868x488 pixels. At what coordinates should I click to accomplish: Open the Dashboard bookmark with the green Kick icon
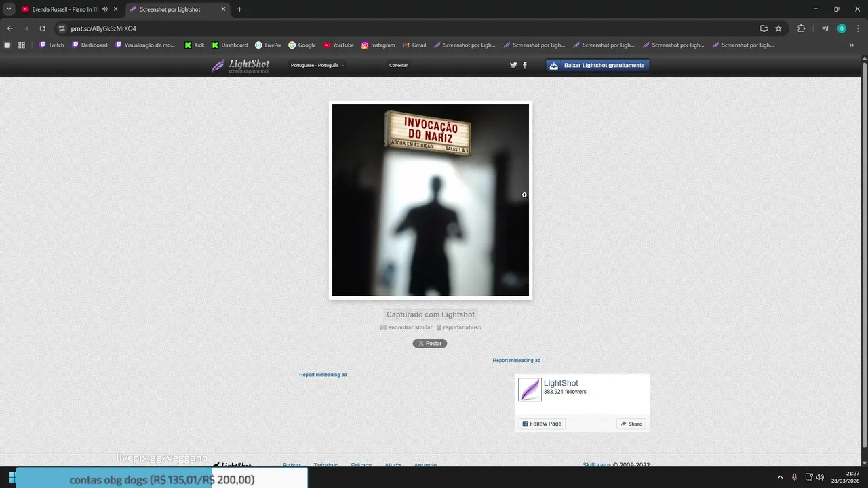point(229,45)
